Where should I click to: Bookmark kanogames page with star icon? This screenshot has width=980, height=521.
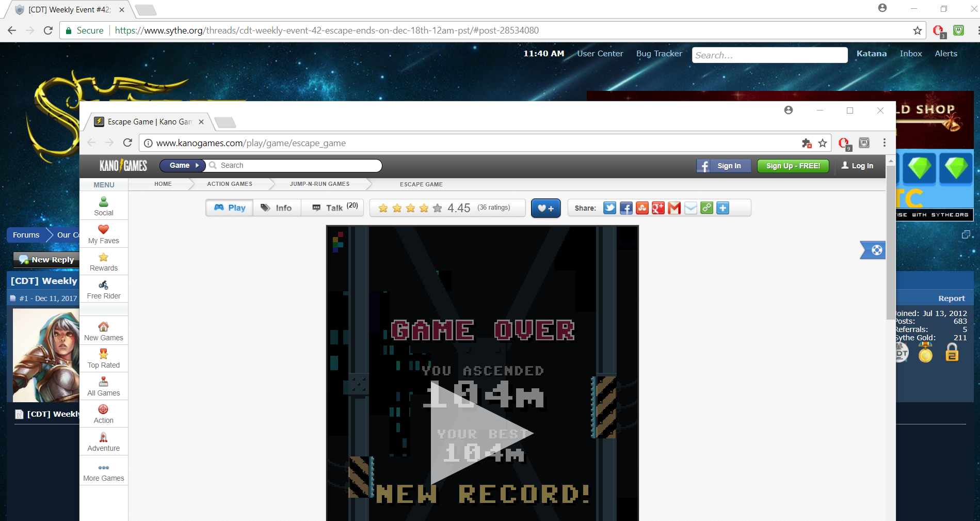(x=823, y=143)
